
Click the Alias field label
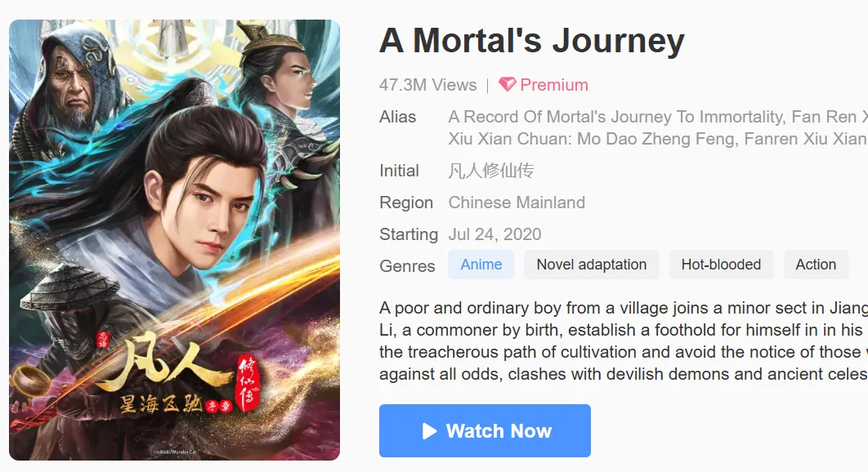coord(398,117)
